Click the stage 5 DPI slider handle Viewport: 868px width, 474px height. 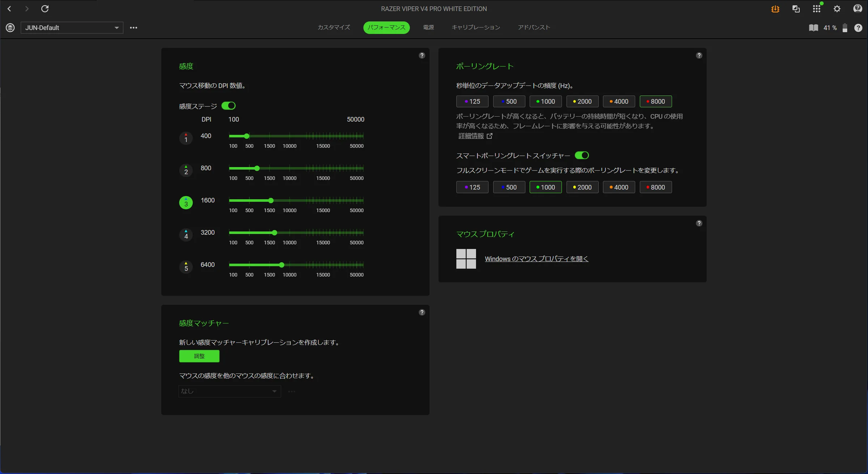click(x=282, y=265)
